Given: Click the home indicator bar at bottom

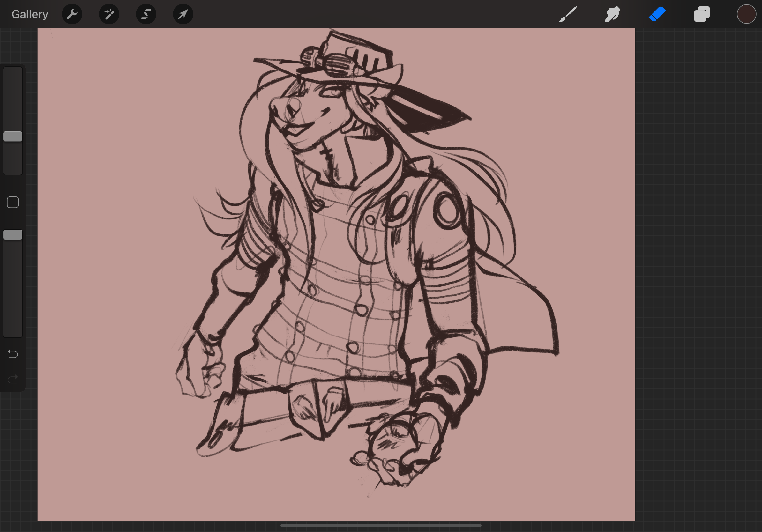Looking at the screenshot, I should pos(381,525).
